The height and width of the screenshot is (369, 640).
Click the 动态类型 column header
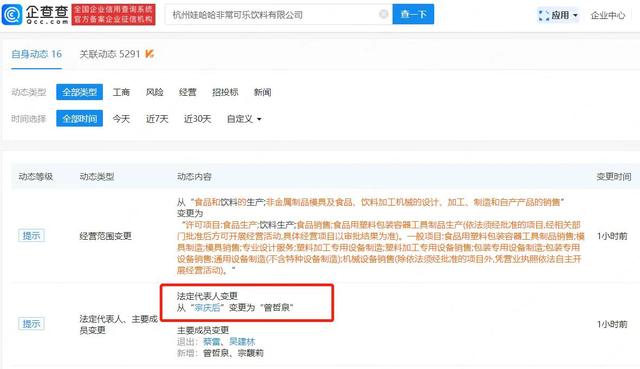tap(97, 176)
